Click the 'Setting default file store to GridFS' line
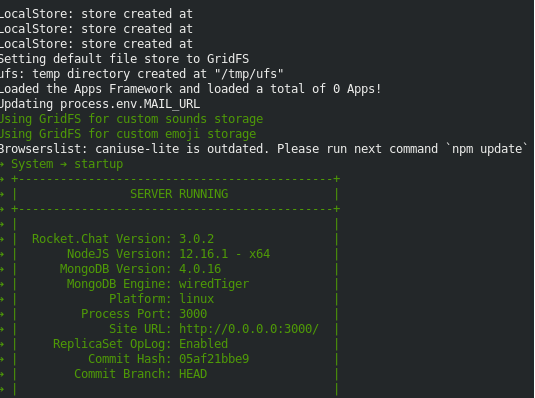535x398 pixels. point(125,59)
